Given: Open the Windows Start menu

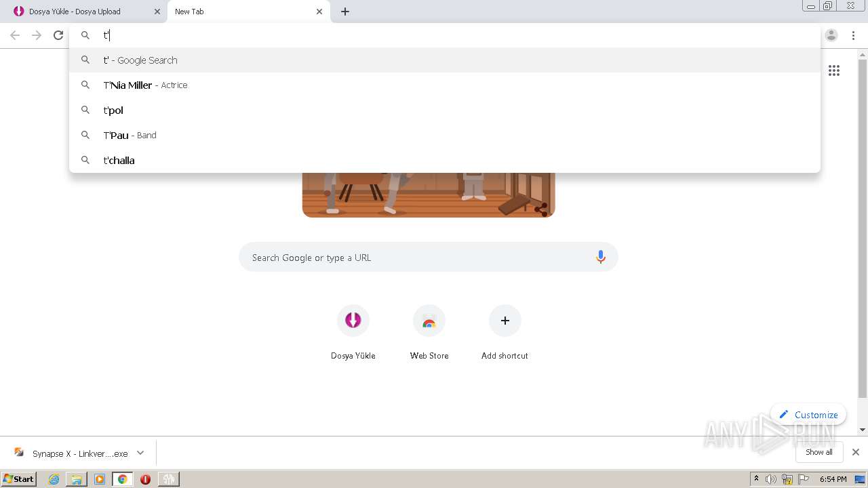Looking at the screenshot, I should tap(19, 479).
